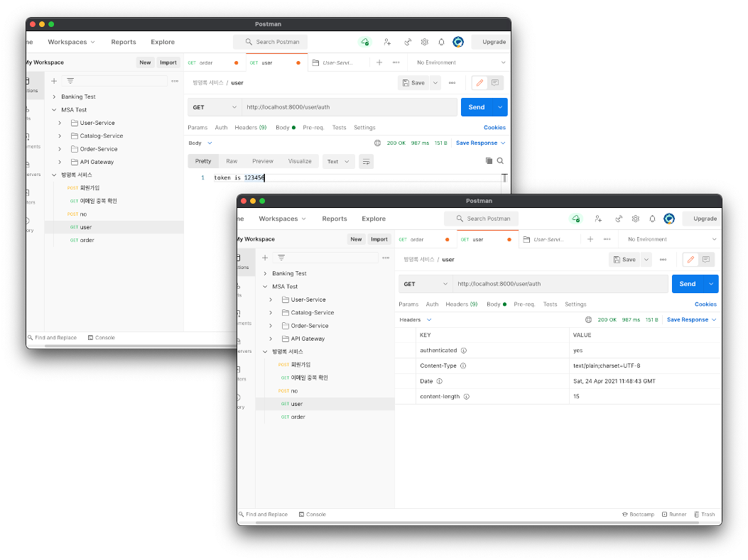Viewport: 748px width, 560px height.
Task: Click Upgrade button in front window
Action: pos(703,219)
